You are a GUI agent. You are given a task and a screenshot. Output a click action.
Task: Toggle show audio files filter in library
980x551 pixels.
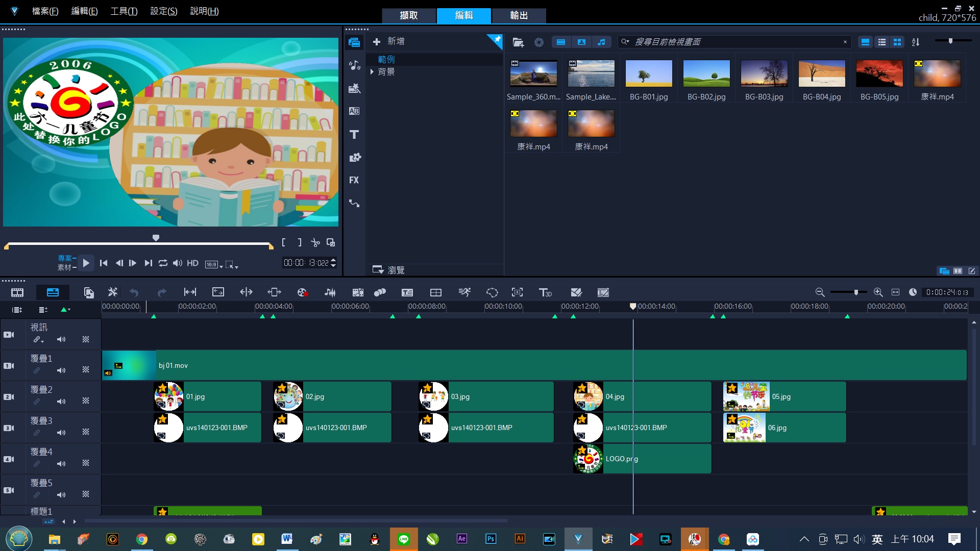[602, 42]
